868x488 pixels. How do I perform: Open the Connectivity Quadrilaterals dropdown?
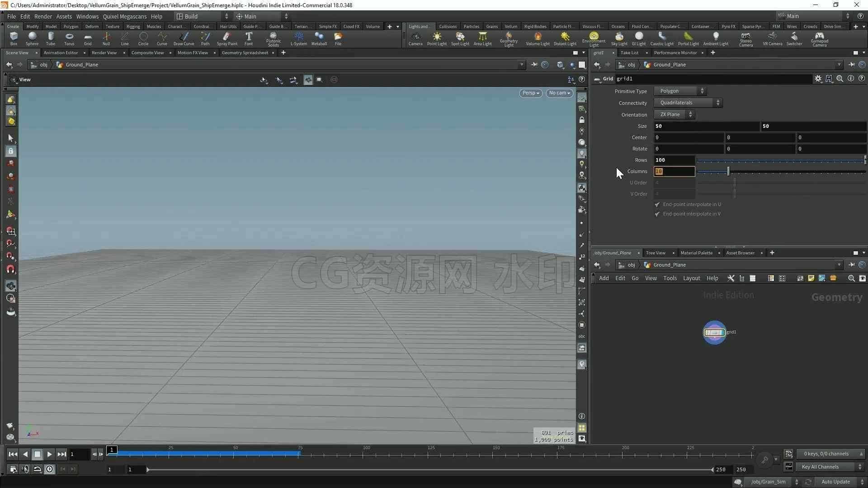688,103
